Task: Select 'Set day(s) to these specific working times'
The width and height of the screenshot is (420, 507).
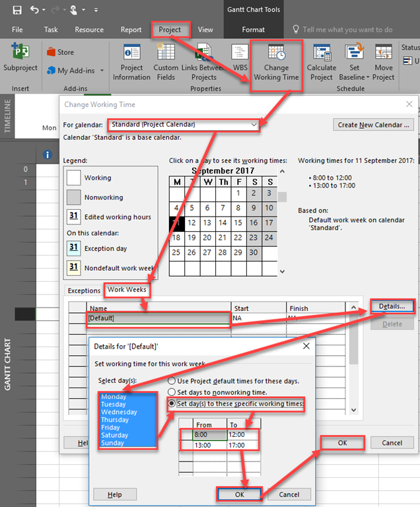Action: [172, 403]
